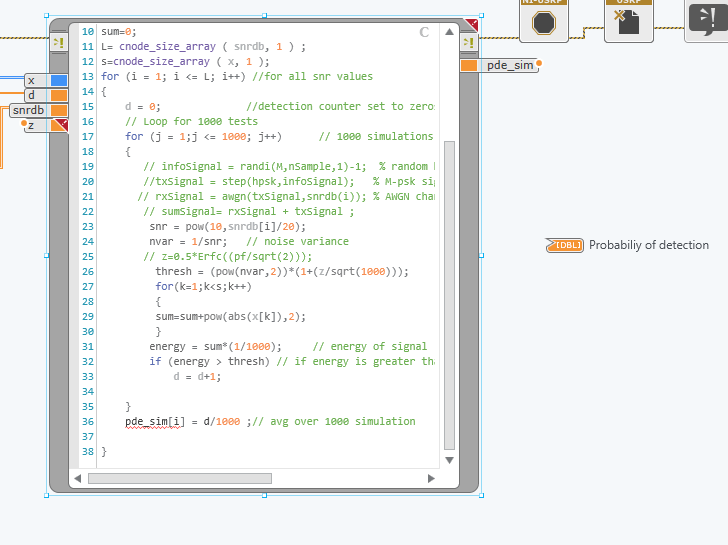Click the snr = pow(10,snrdb[i]/20) line
This screenshot has width=728, height=545.
(x=228, y=227)
